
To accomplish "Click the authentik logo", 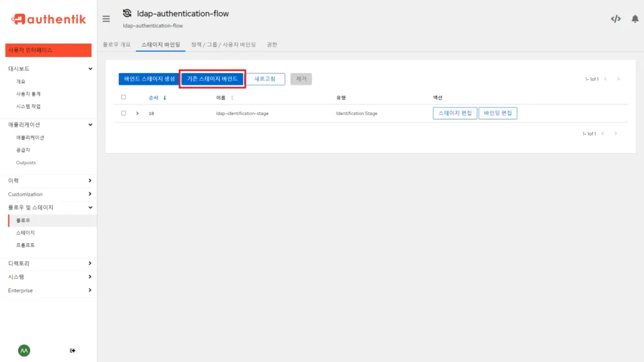I will 47,18.
